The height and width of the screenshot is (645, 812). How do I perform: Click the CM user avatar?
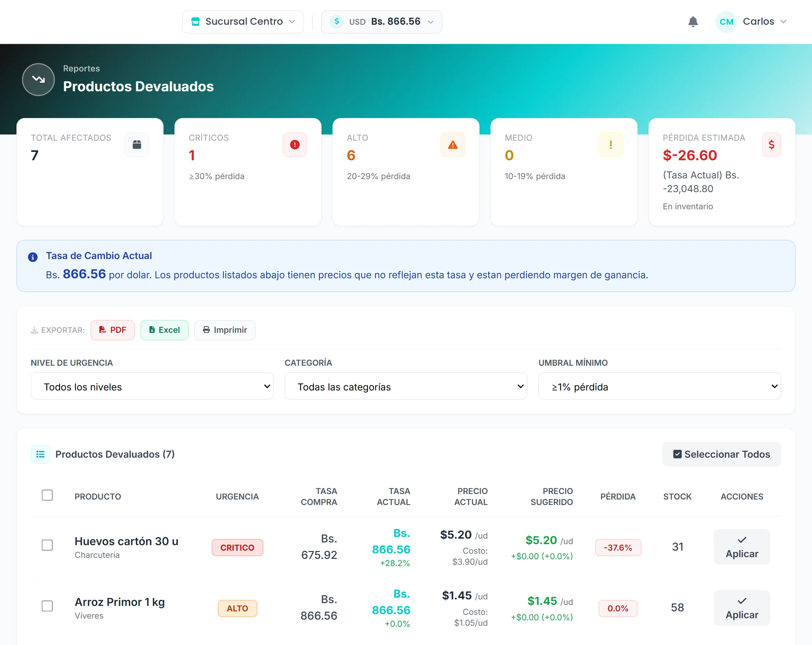[726, 22]
